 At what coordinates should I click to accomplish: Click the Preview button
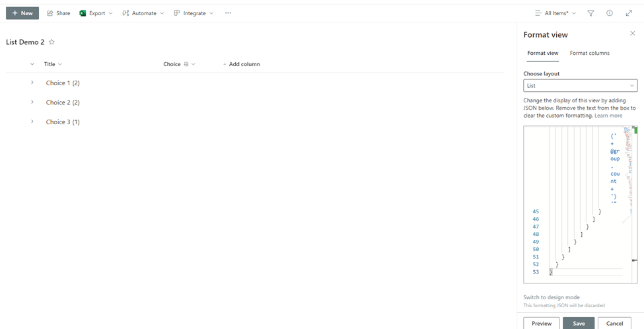(542, 323)
